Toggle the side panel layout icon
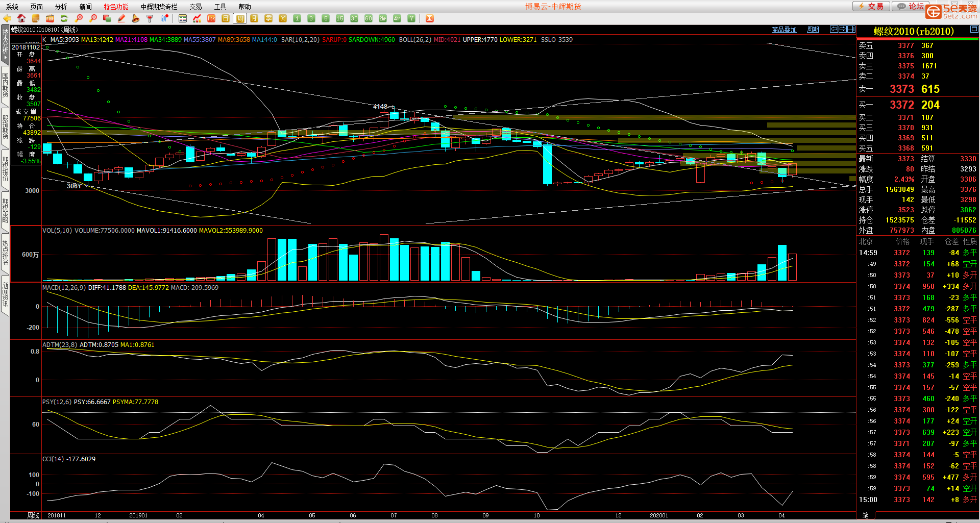 point(851,29)
